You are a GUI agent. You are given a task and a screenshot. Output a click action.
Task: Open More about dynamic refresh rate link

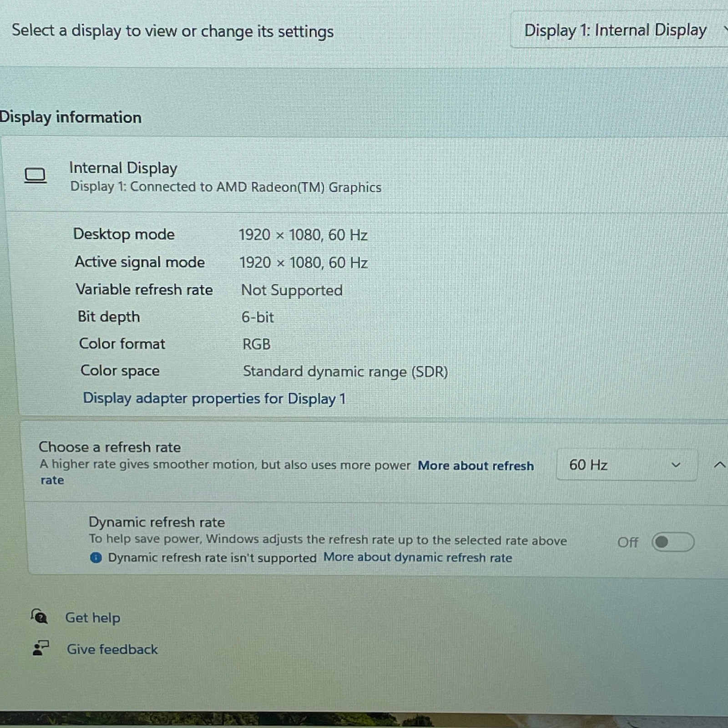click(x=418, y=557)
